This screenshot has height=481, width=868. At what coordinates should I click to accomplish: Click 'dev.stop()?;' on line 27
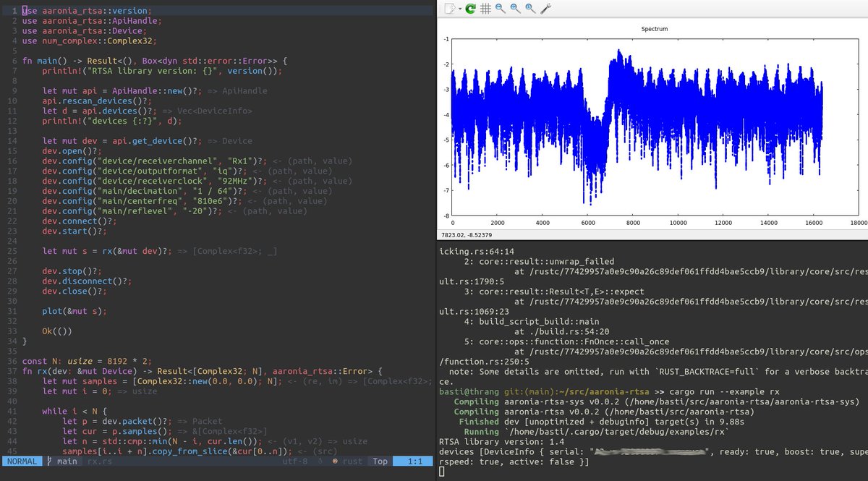tap(72, 270)
